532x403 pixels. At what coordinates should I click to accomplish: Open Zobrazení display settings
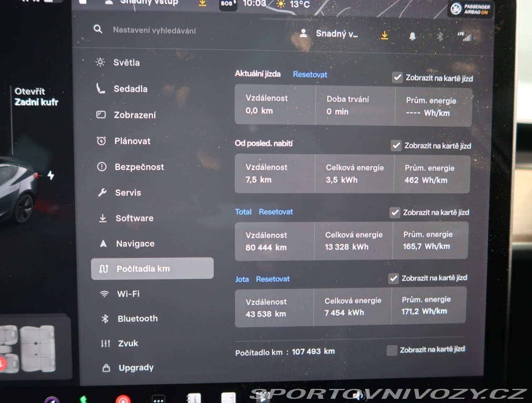[x=135, y=115]
